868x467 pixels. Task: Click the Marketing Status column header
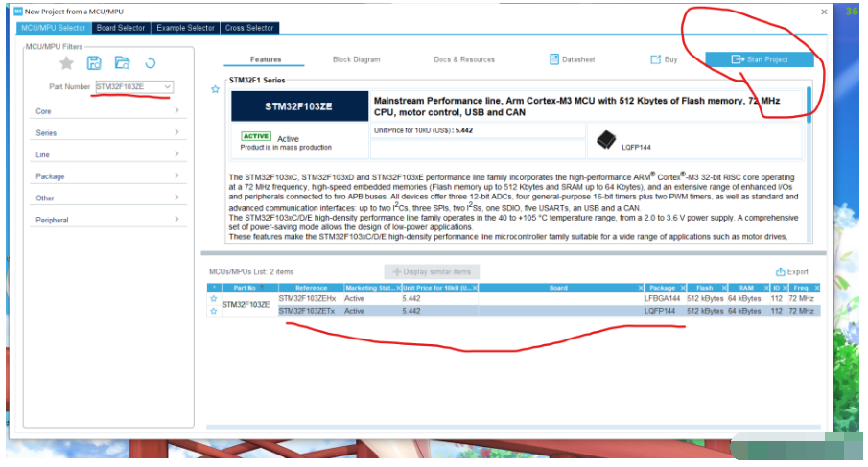370,288
